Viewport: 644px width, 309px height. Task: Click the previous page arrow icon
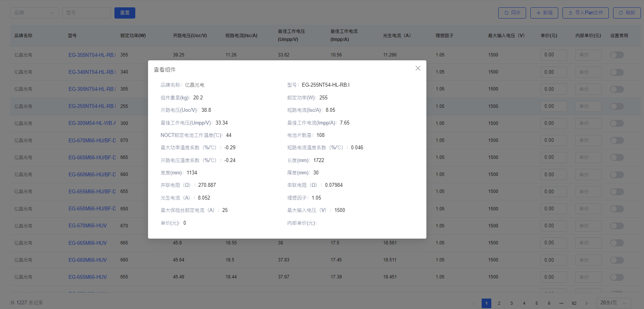coord(474,303)
